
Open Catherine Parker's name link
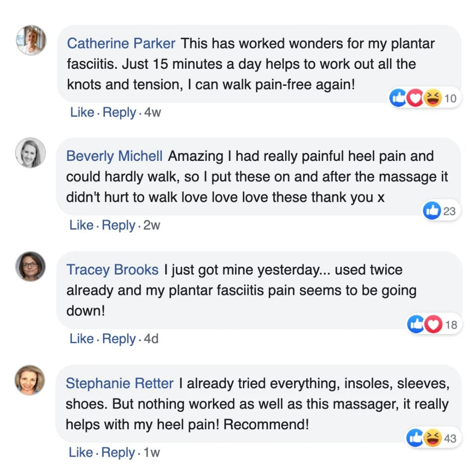click(121, 43)
